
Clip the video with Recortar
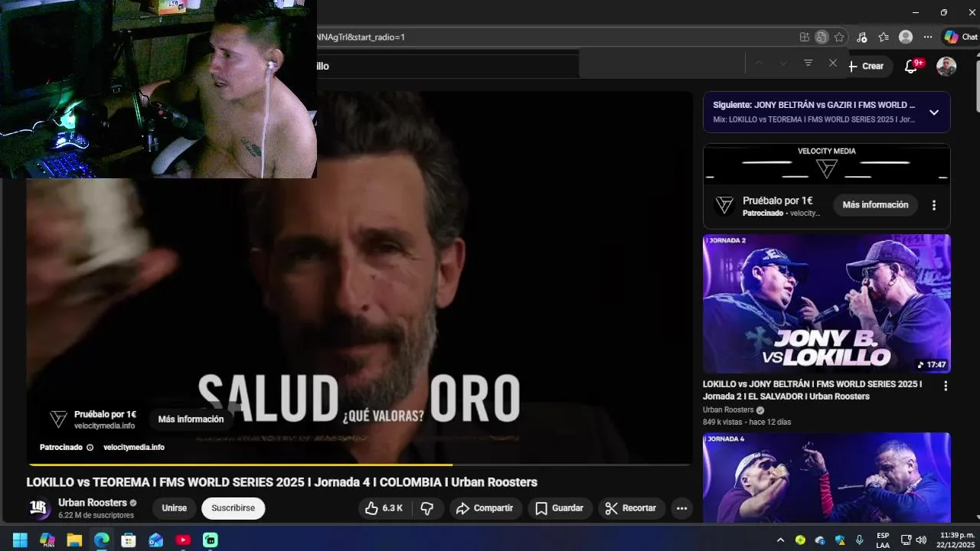(631, 508)
